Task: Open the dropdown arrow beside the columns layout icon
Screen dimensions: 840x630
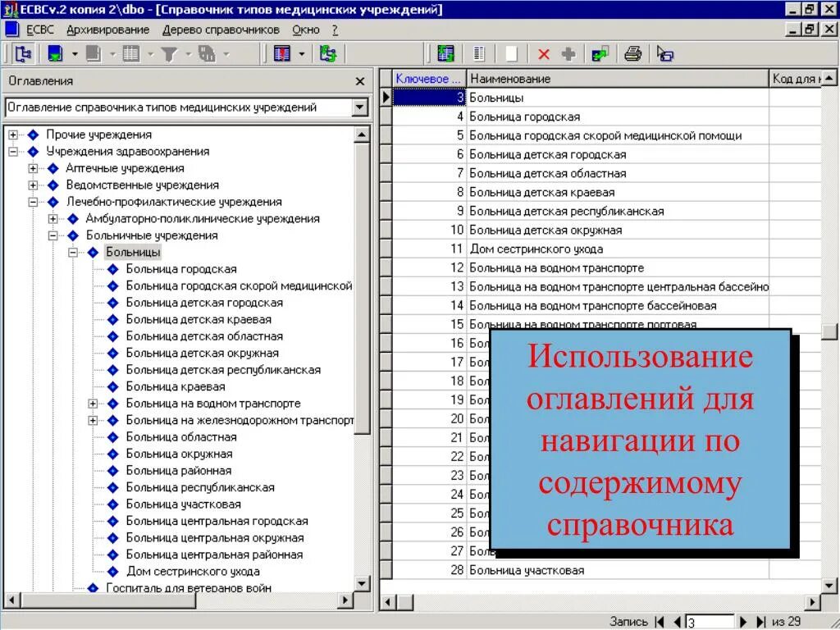Action: click(302, 53)
